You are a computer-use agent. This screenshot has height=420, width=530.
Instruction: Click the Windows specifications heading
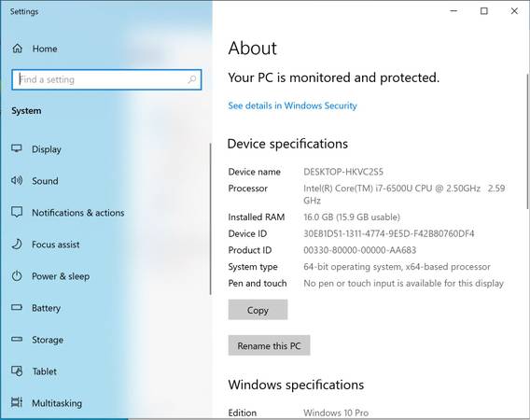tap(296, 385)
